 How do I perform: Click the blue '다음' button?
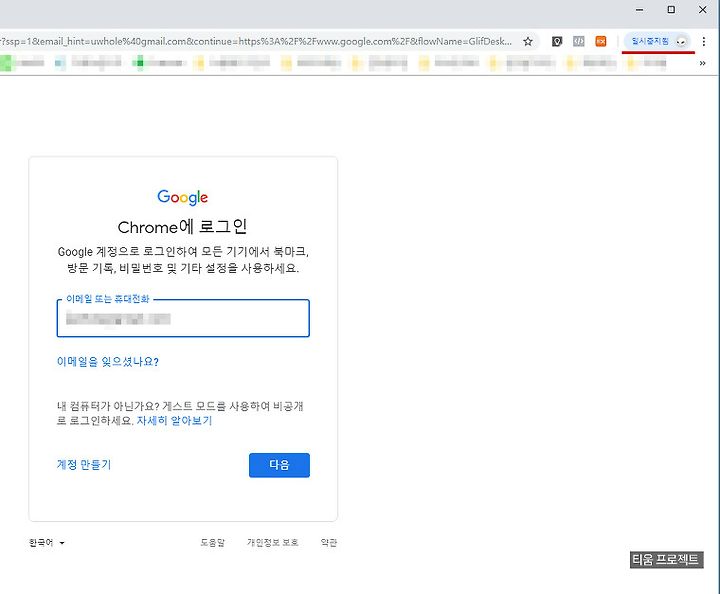click(279, 465)
